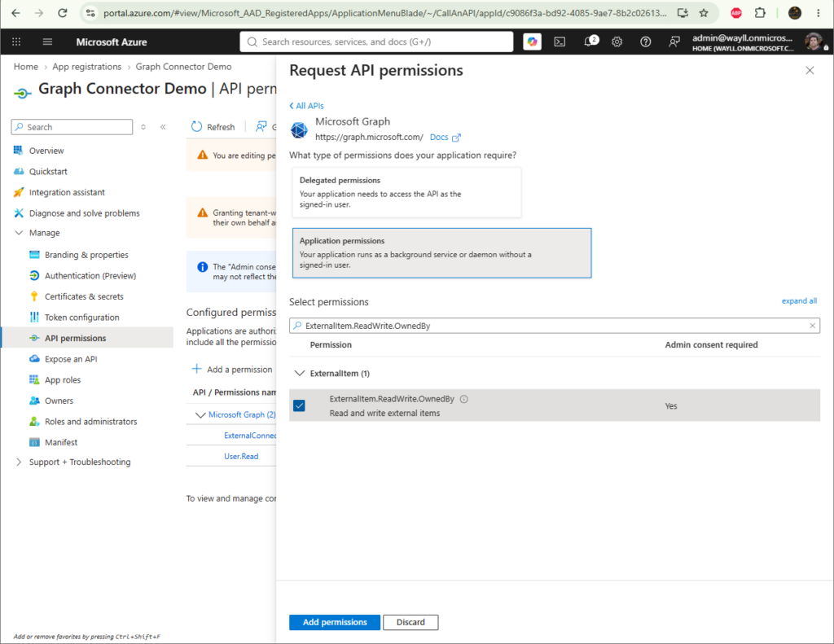
Task: Click the browser address bar URL
Action: click(384, 13)
